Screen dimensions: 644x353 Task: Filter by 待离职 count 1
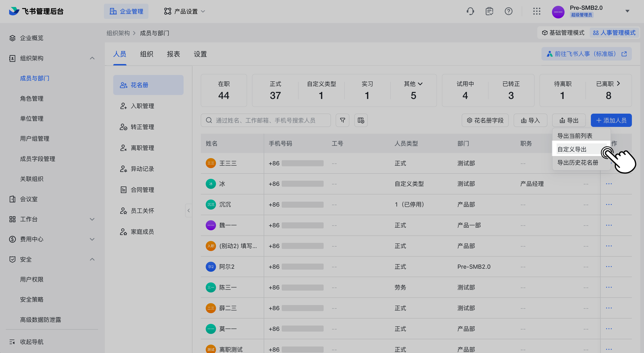[x=562, y=90]
